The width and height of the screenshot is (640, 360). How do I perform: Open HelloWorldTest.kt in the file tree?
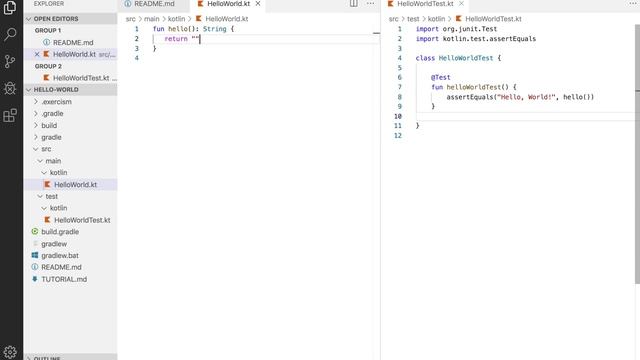click(82, 220)
